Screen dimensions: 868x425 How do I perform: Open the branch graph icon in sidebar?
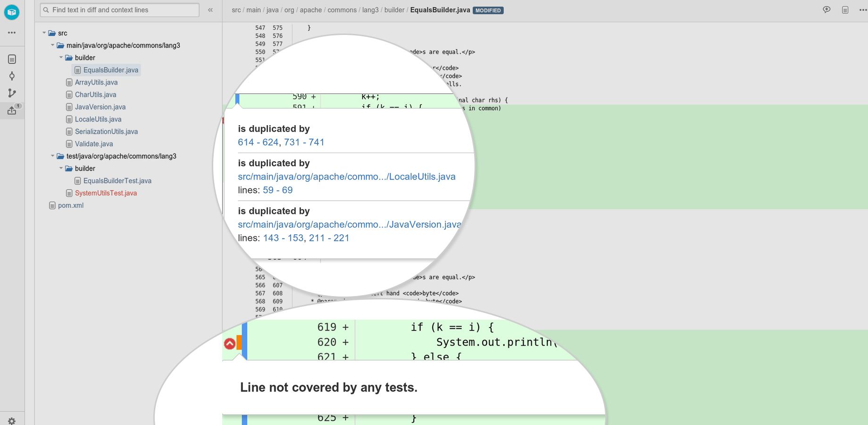click(12, 93)
